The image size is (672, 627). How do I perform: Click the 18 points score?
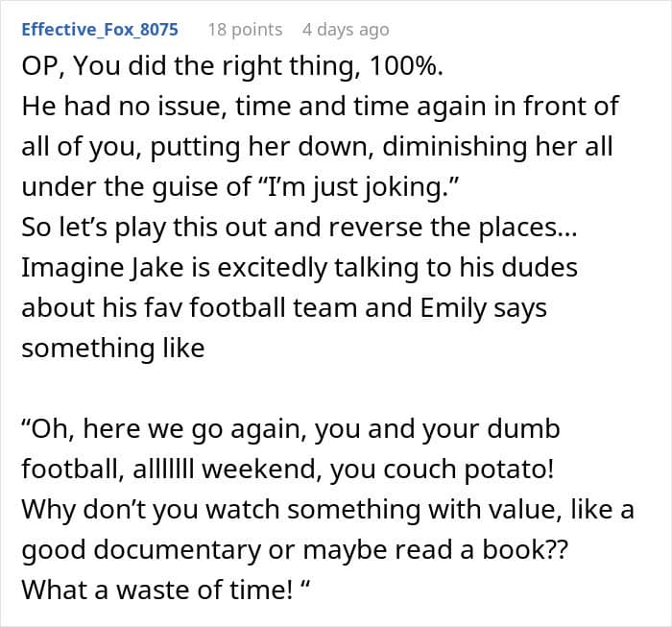(x=245, y=30)
